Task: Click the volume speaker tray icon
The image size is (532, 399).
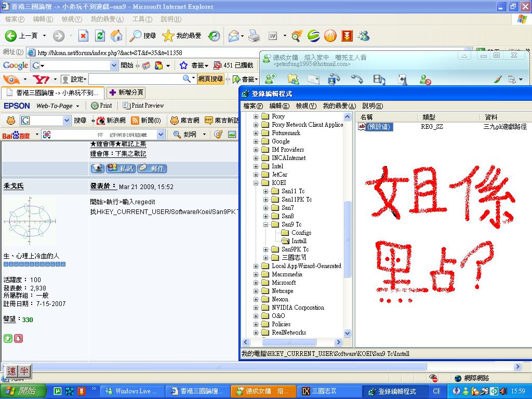Action: pos(503,391)
